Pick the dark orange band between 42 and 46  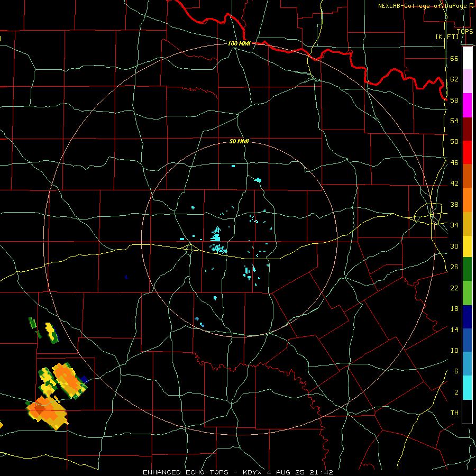coord(467,176)
